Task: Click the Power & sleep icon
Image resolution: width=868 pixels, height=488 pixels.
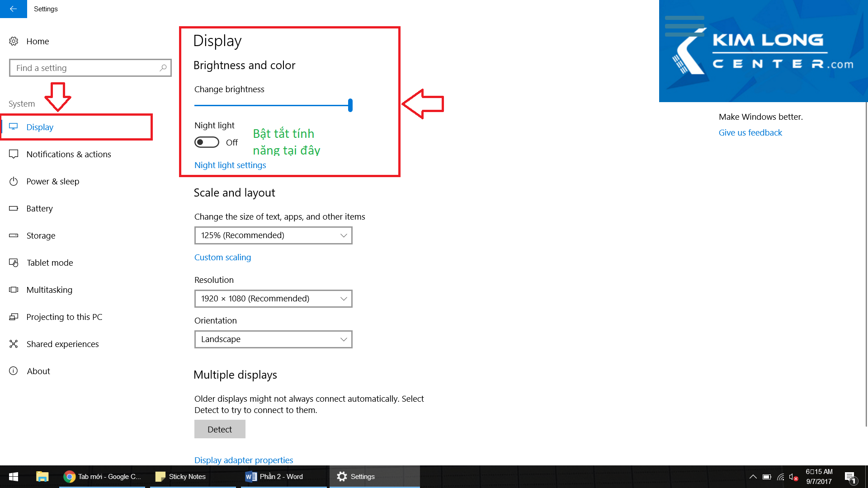Action: coord(14,181)
